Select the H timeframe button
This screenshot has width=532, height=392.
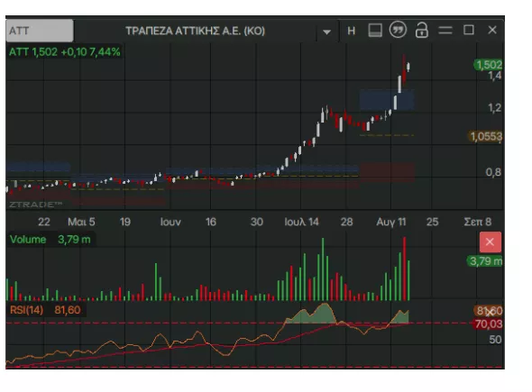coord(352,31)
